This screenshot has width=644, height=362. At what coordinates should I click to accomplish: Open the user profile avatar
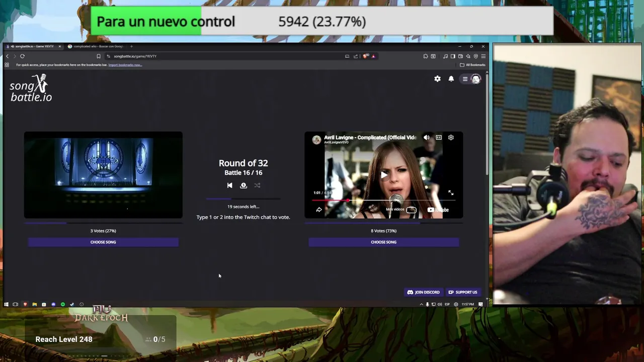click(475, 79)
